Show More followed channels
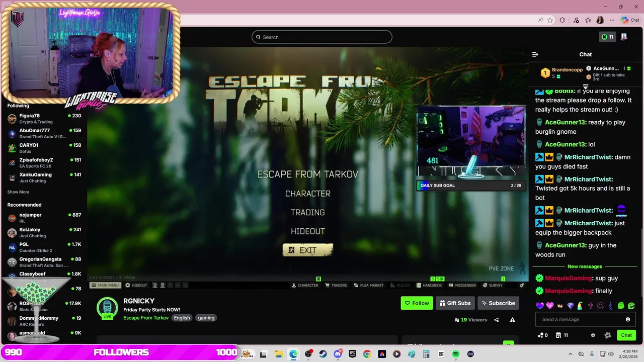This screenshot has width=644, height=362. coord(18,192)
